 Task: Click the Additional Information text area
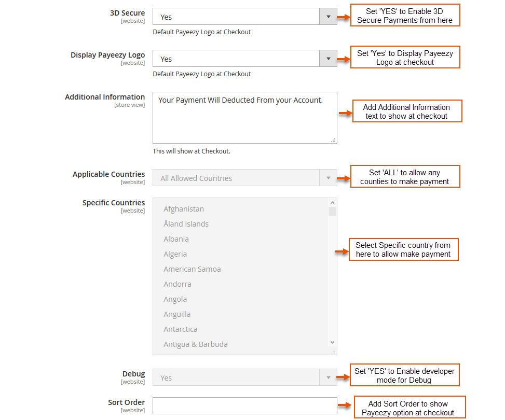tap(244, 117)
